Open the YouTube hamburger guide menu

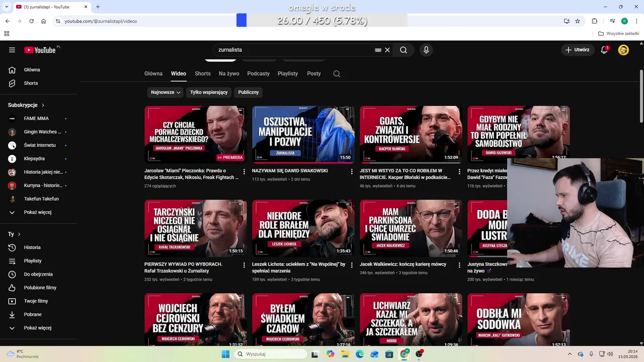(x=12, y=50)
